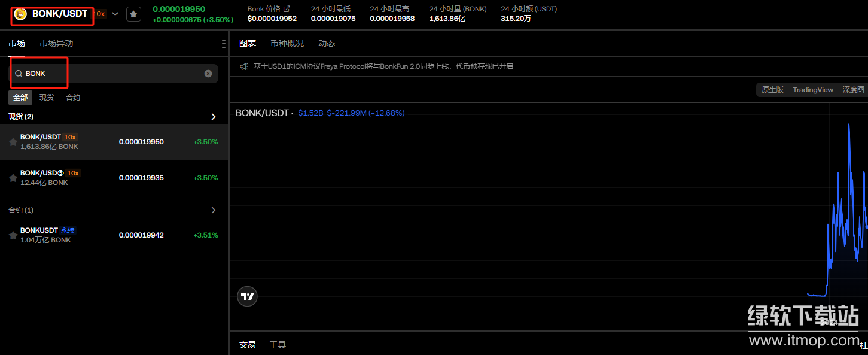The image size is (868, 355).
Task: Favorite the BONK/USDT spot pair star
Action: pyautogui.click(x=13, y=142)
